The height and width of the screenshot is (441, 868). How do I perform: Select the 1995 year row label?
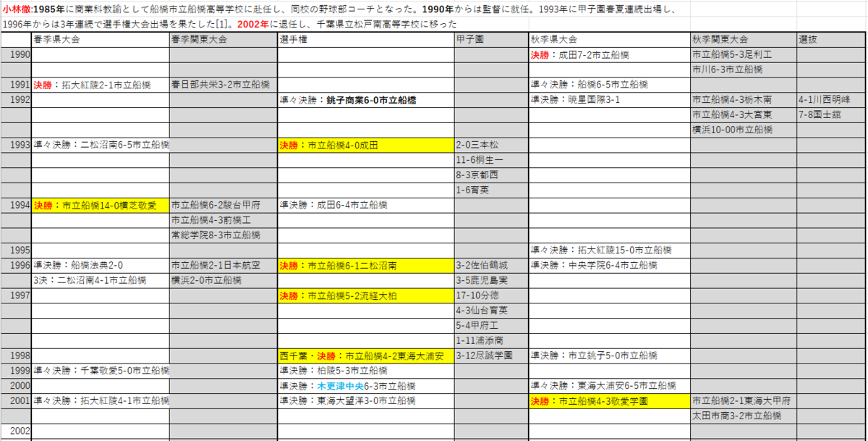pos(16,251)
